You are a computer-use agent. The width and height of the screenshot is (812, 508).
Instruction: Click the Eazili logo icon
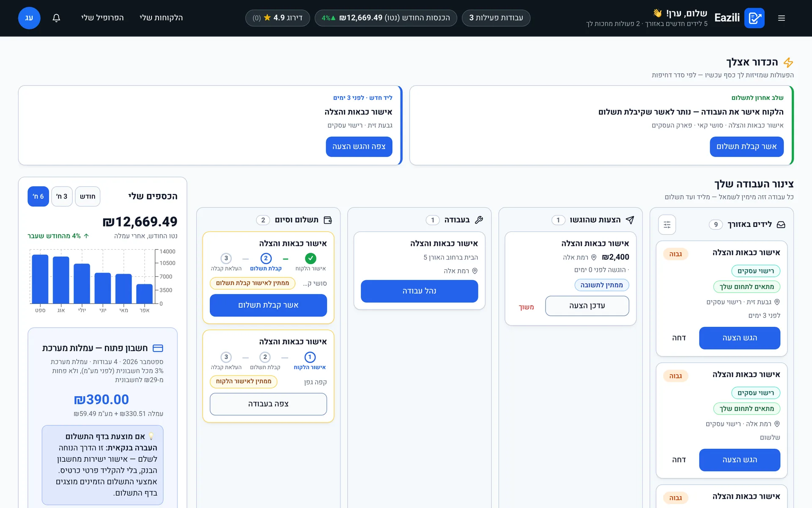(754, 18)
